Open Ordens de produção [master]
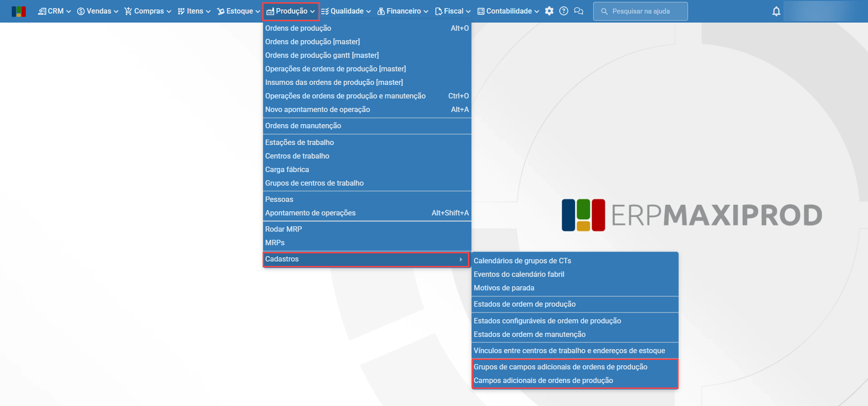This screenshot has height=406, width=868. [x=367, y=42]
